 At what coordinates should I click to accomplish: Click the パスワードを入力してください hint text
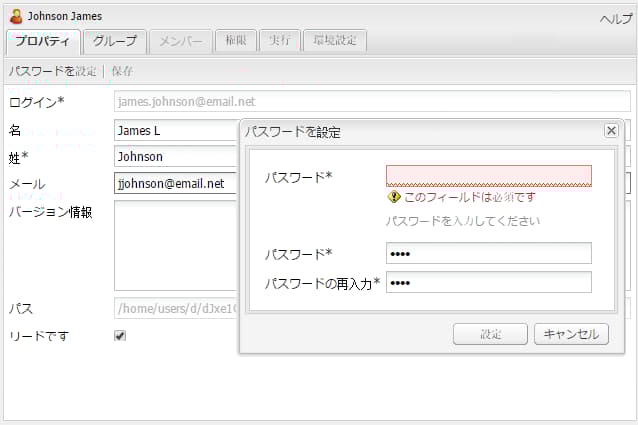pyautogui.click(x=463, y=221)
